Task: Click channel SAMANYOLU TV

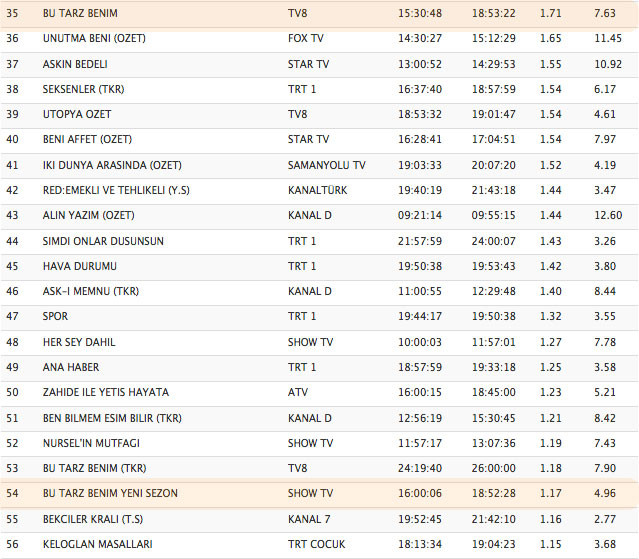Action: click(x=327, y=165)
